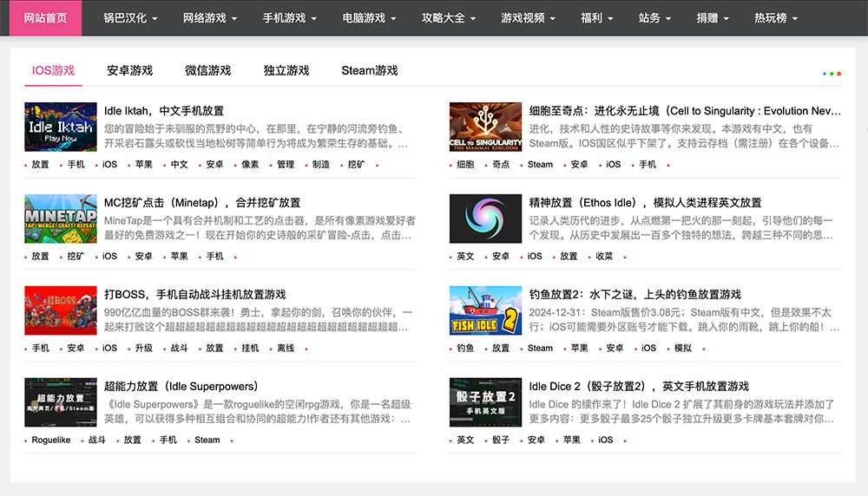Screen dimensions: 868x496
Task: Click the 钓鱼 tag under Fish Idle 2
Action: tap(465, 348)
